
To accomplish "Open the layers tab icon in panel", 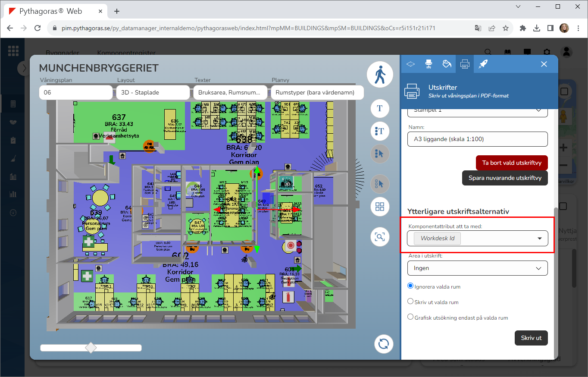I will pos(410,64).
